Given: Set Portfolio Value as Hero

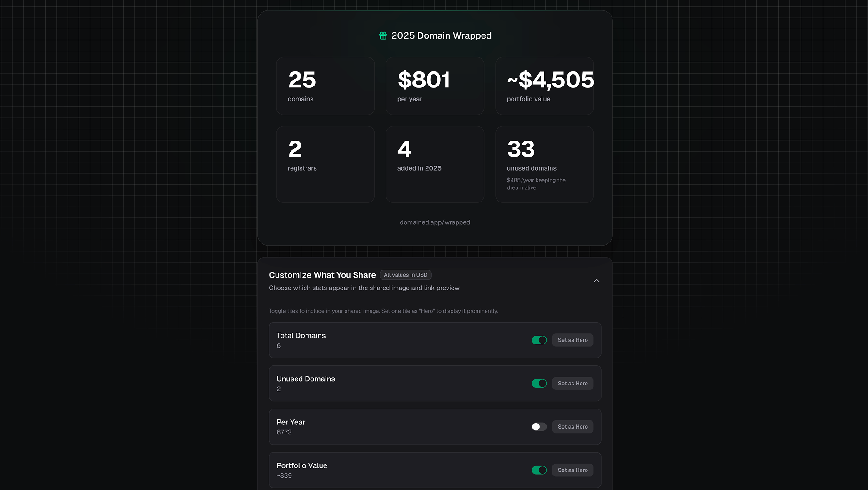Looking at the screenshot, I should (x=572, y=470).
